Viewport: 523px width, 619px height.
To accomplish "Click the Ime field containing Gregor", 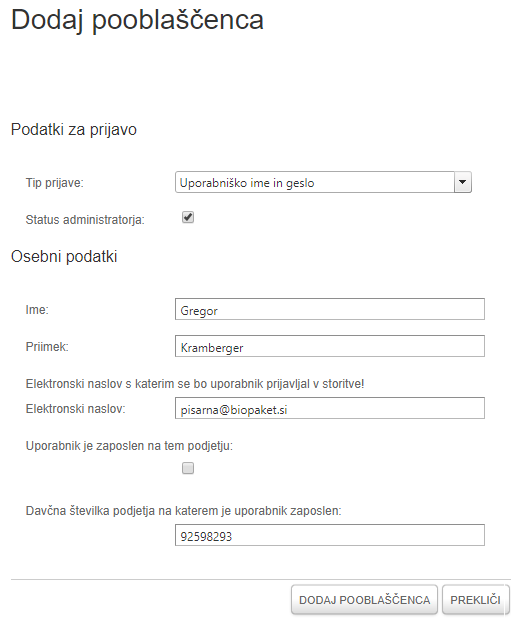I will 330,309.
